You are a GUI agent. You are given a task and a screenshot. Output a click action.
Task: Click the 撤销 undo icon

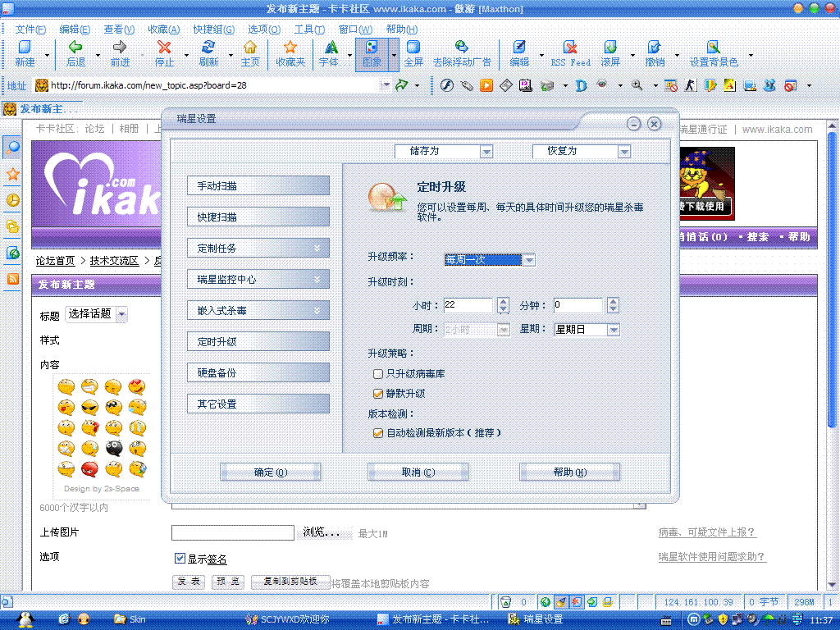(x=654, y=47)
